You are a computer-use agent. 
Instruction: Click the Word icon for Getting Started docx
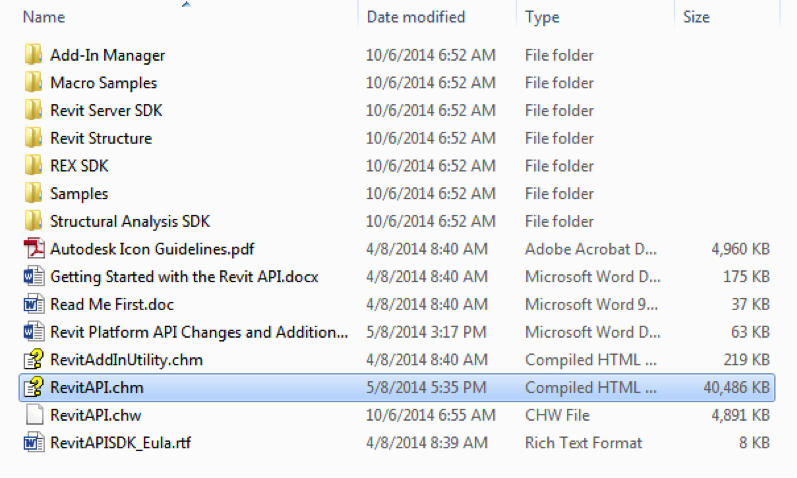pos(34,277)
